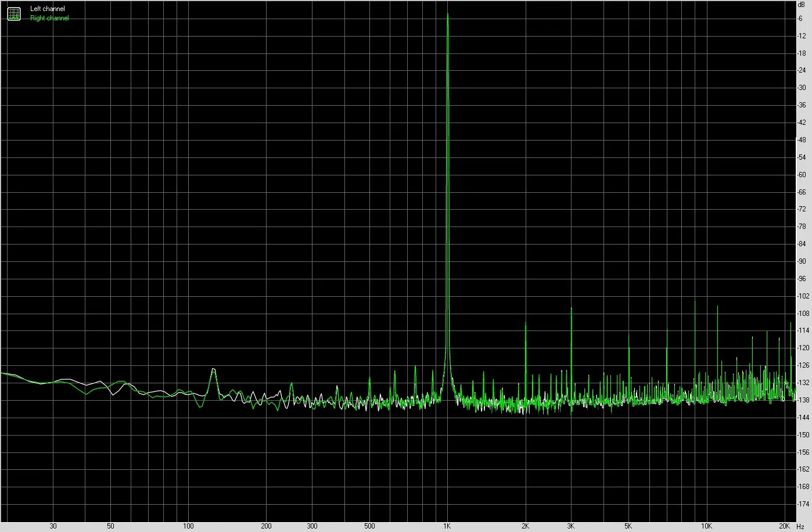Screen dimensions: 812x532
Task: Click the top of the 1 kHz fundamental peak
Action: coord(447,14)
